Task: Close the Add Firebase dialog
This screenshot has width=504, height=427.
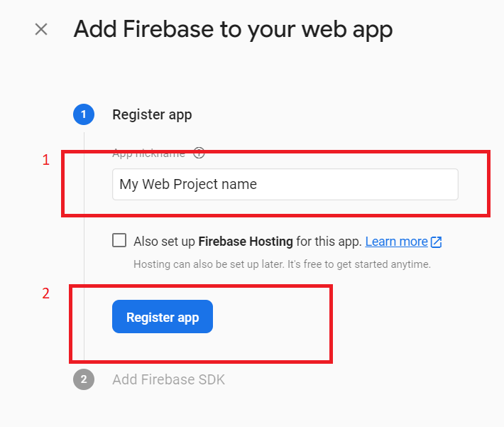Action: tap(41, 29)
